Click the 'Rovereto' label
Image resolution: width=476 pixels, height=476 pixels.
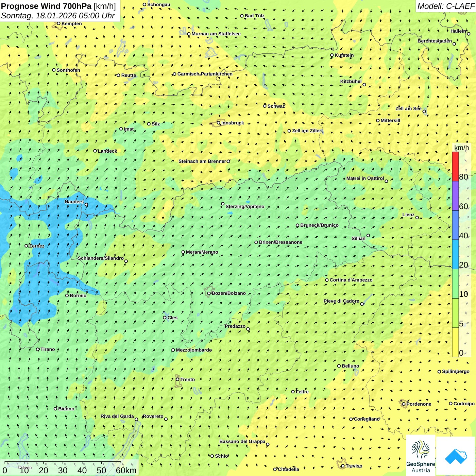tap(153, 416)
